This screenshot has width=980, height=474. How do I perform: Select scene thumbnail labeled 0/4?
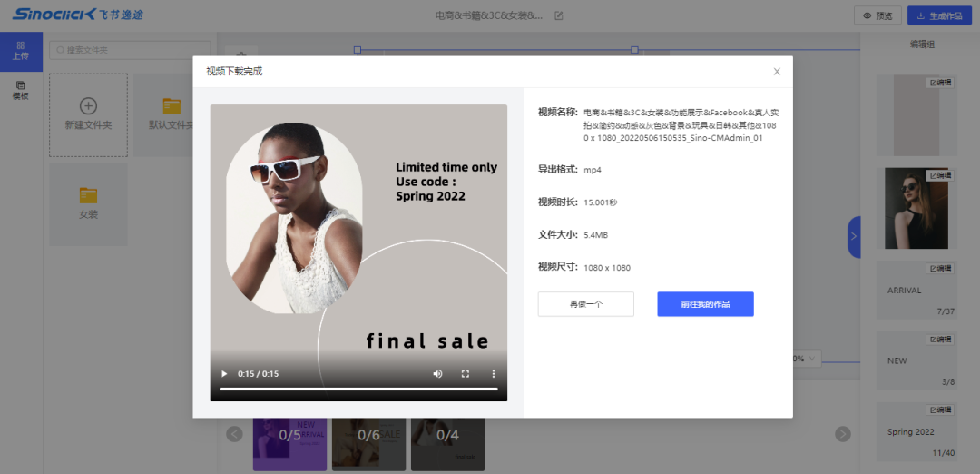click(447, 444)
